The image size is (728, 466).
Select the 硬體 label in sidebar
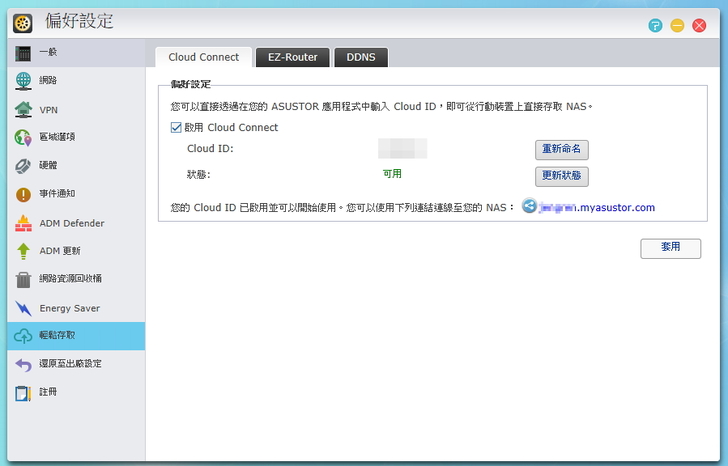point(48,165)
